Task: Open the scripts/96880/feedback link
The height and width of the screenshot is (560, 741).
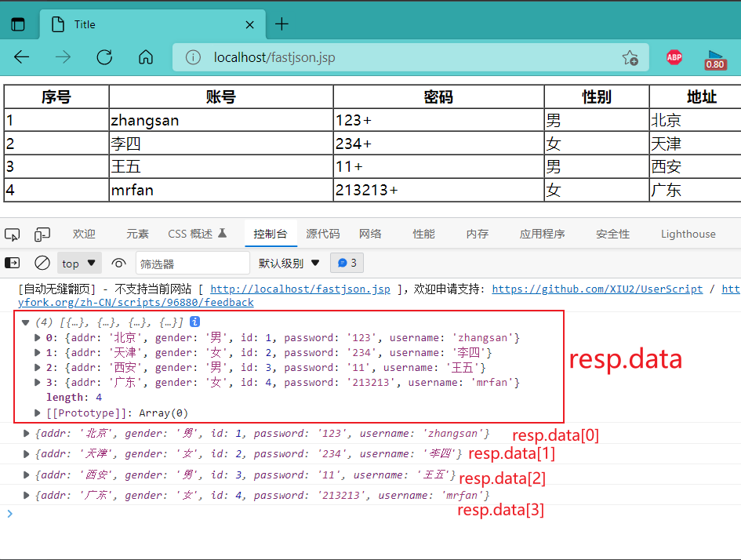Action: (136, 303)
